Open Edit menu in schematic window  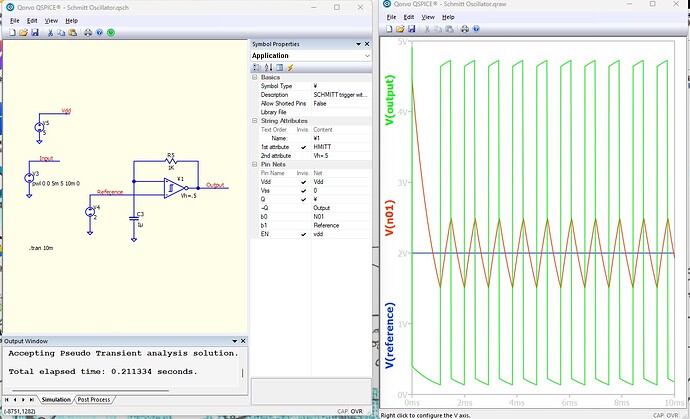32,21
